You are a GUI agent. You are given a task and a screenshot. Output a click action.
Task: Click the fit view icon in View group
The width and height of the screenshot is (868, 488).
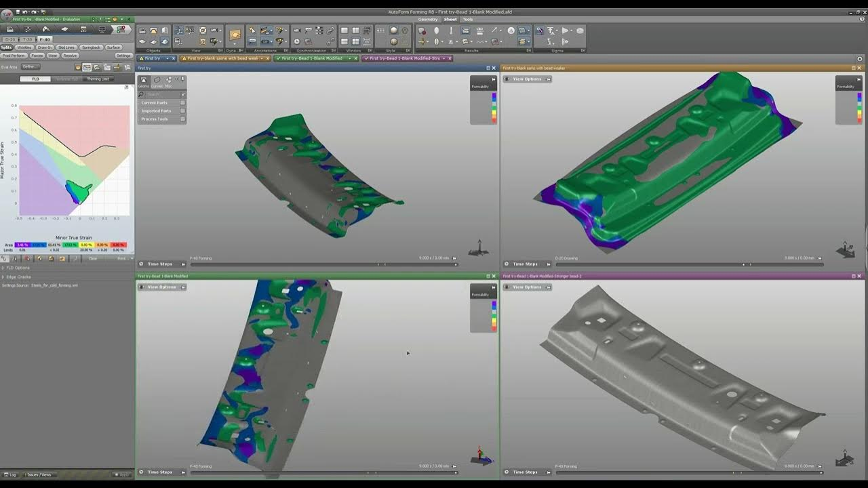pos(203,30)
